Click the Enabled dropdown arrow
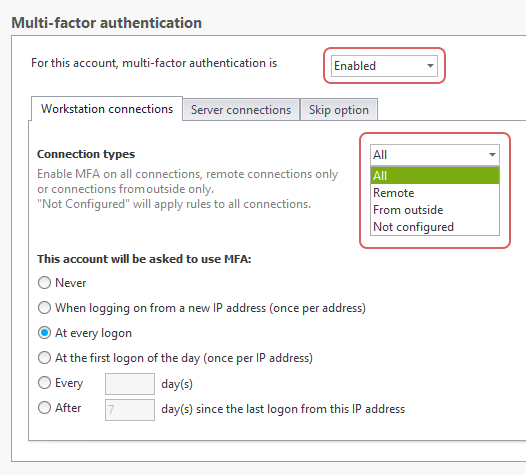This screenshot has width=526, height=475. [x=430, y=66]
